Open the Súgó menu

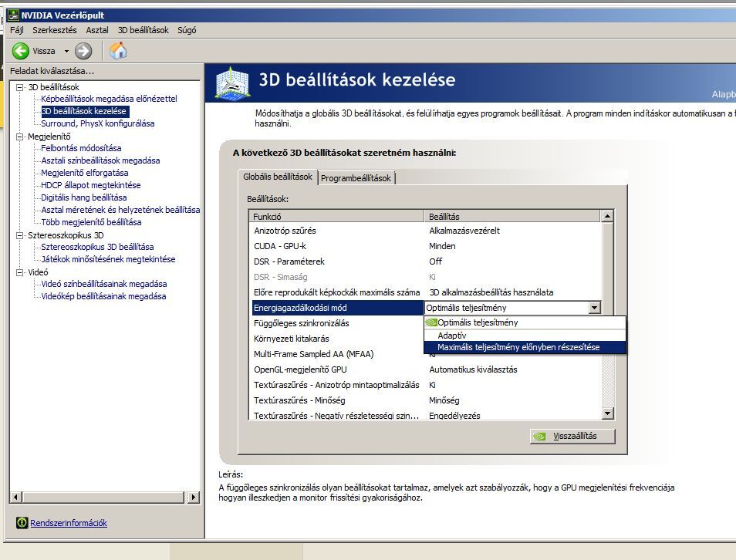click(187, 30)
